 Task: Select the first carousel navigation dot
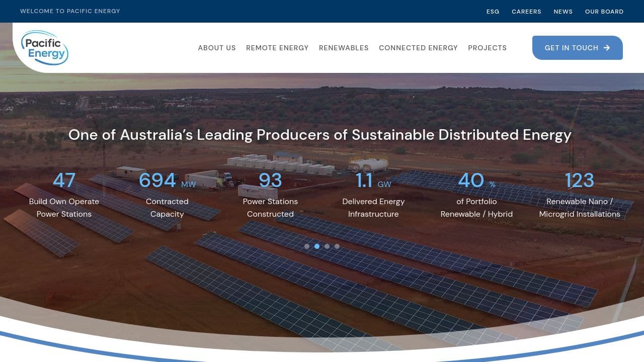(307, 246)
